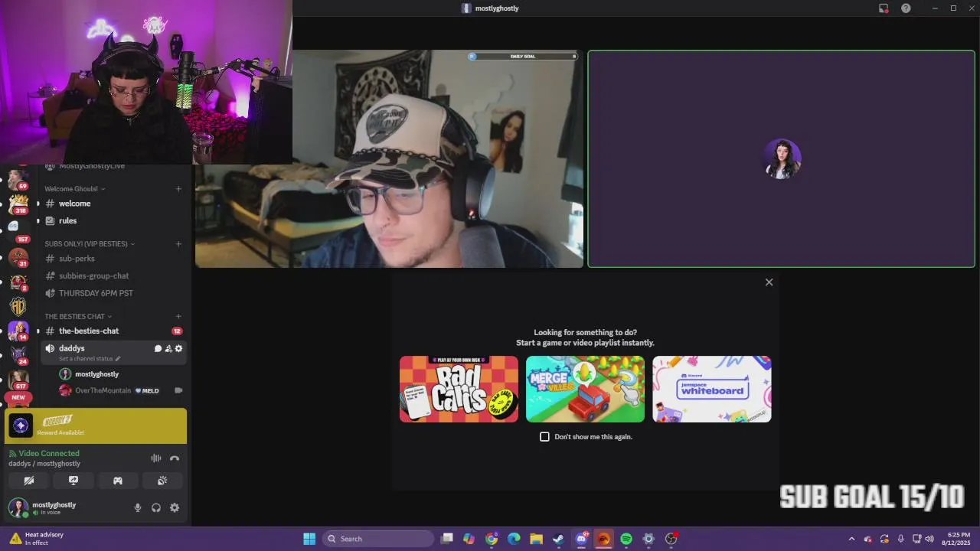
Task: Edit daddys channel settings gear
Action: (179, 348)
